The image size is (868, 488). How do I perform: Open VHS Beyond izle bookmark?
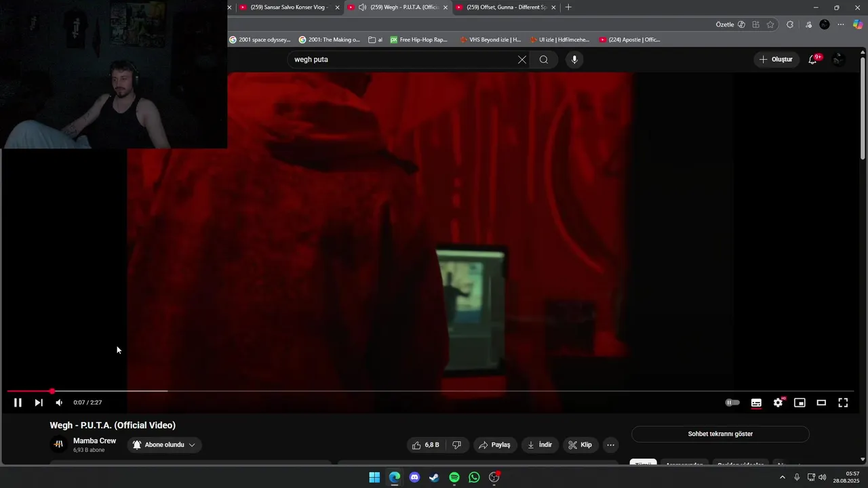click(491, 40)
